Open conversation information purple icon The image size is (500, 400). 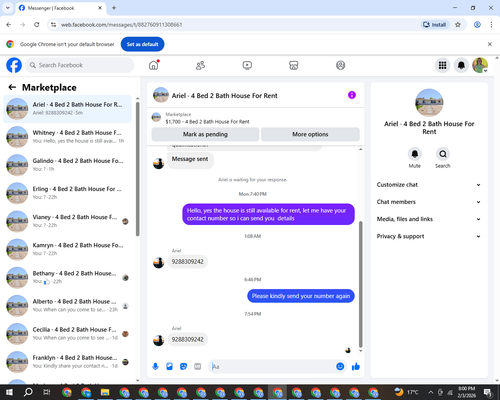point(352,95)
